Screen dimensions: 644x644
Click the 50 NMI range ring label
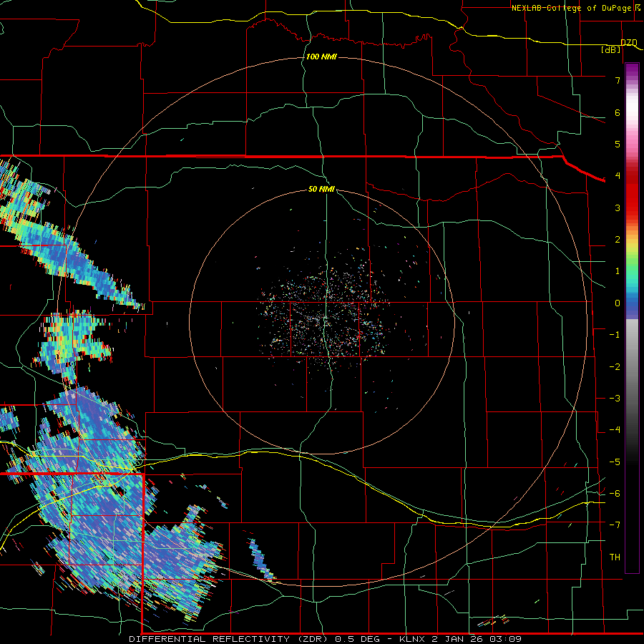point(321,189)
